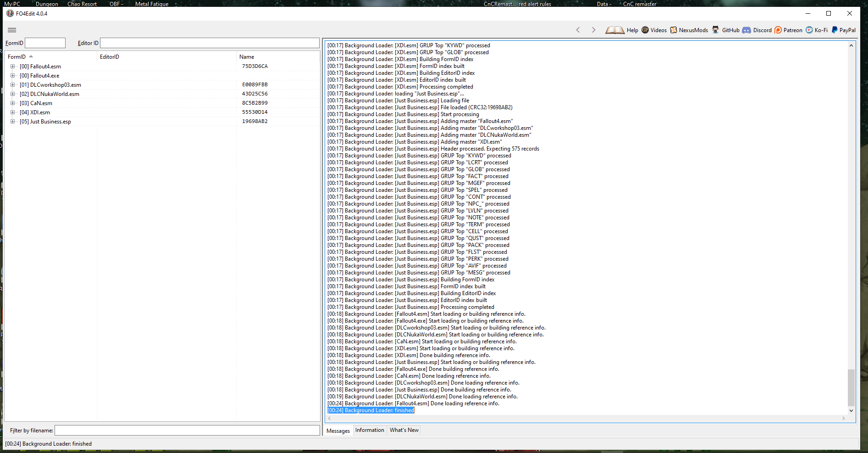Expand the [01] DLCworkshop03.esm node

pos(12,84)
